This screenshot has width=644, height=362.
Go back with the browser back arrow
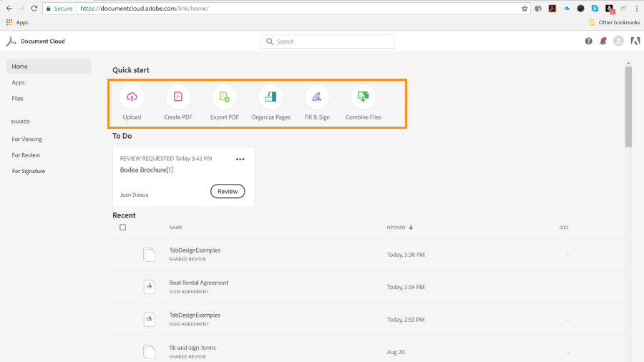9,8
